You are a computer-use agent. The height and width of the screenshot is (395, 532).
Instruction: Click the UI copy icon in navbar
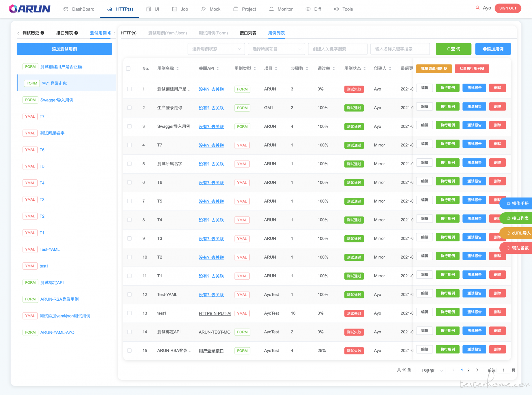[x=149, y=9]
